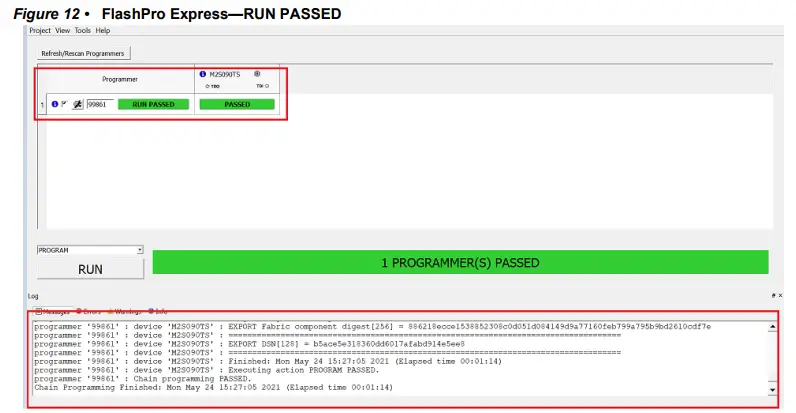Click the RUN PASSED status bar
Viewport: 796px width, 413px height.
[153, 105]
